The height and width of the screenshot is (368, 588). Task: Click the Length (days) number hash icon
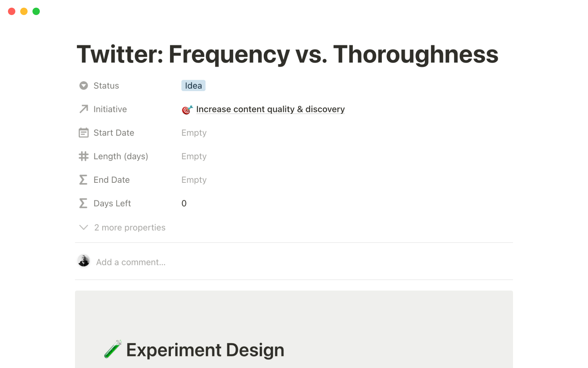[84, 156]
